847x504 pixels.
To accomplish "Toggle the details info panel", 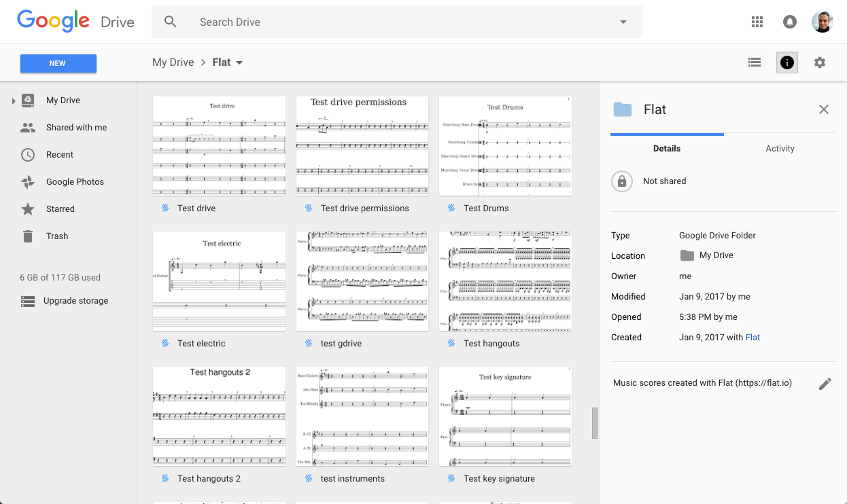I will pyautogui.click(x=787, y=62).
